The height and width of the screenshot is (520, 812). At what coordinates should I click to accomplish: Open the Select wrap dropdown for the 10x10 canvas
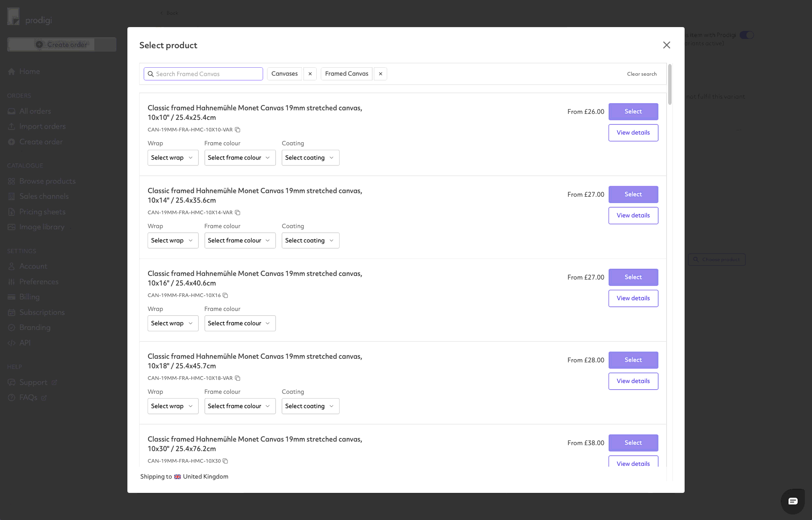173,157
